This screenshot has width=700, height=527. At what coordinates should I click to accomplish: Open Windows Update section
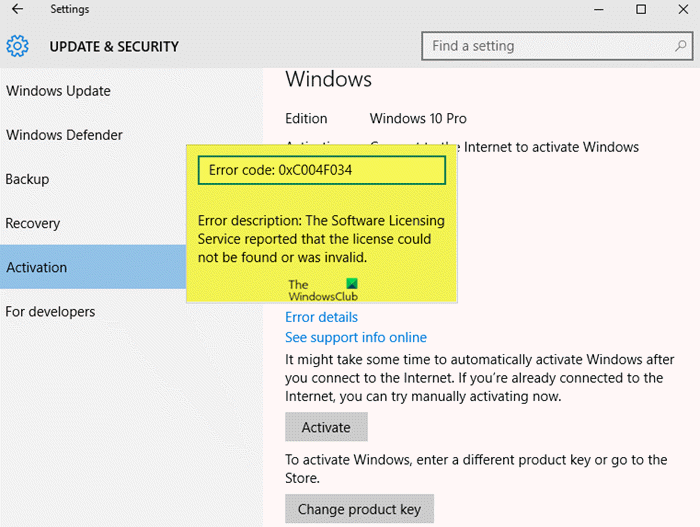tap(58, 91)
